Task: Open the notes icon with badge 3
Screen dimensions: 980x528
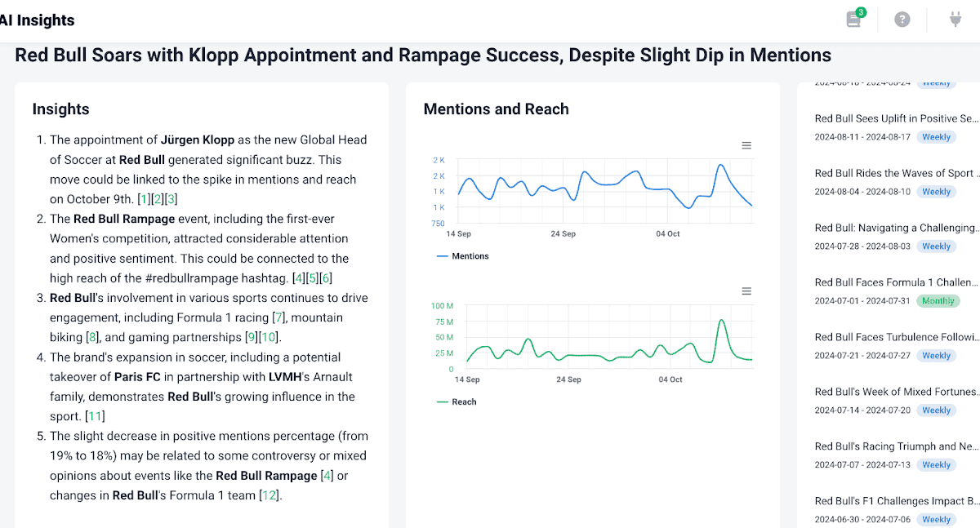Action: (853, 19)
